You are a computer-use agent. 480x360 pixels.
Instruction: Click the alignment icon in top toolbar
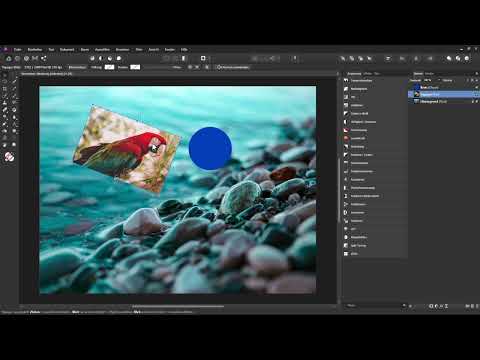pyautogui.click(x=388, y=59)
